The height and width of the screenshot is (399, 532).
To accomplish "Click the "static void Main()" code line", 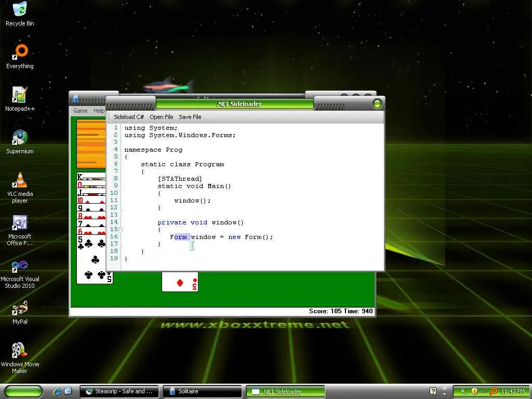I will [x=194, y=186].
